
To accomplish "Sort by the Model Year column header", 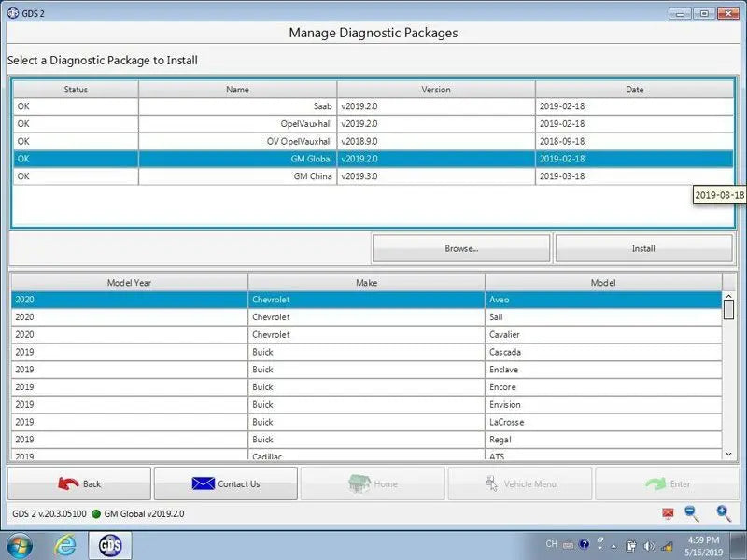I will [129, 282].
